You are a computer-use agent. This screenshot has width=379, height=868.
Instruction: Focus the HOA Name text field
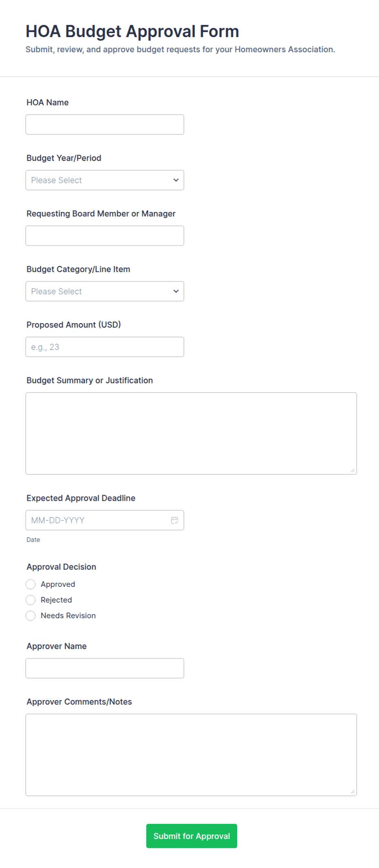(105, 125)
